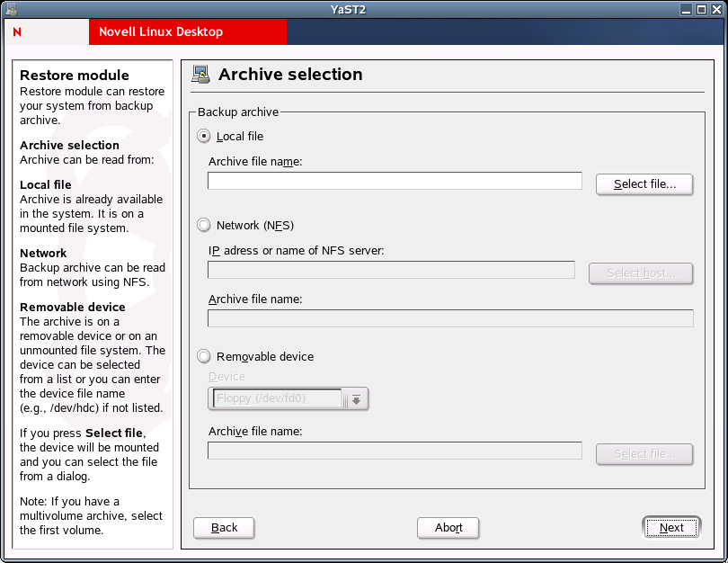Click the Removable device help heading

tap(73, 307)
